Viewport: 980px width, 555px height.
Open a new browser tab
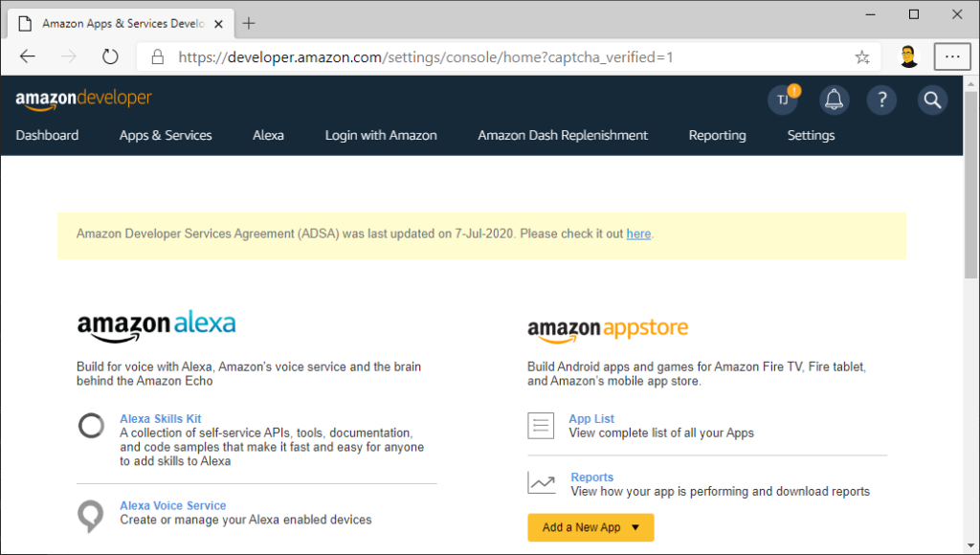click(x=249, y=23)
